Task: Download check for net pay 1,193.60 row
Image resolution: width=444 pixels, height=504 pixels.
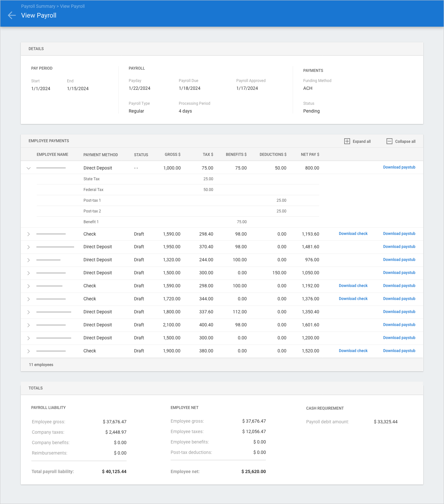Action: point(353,234)
